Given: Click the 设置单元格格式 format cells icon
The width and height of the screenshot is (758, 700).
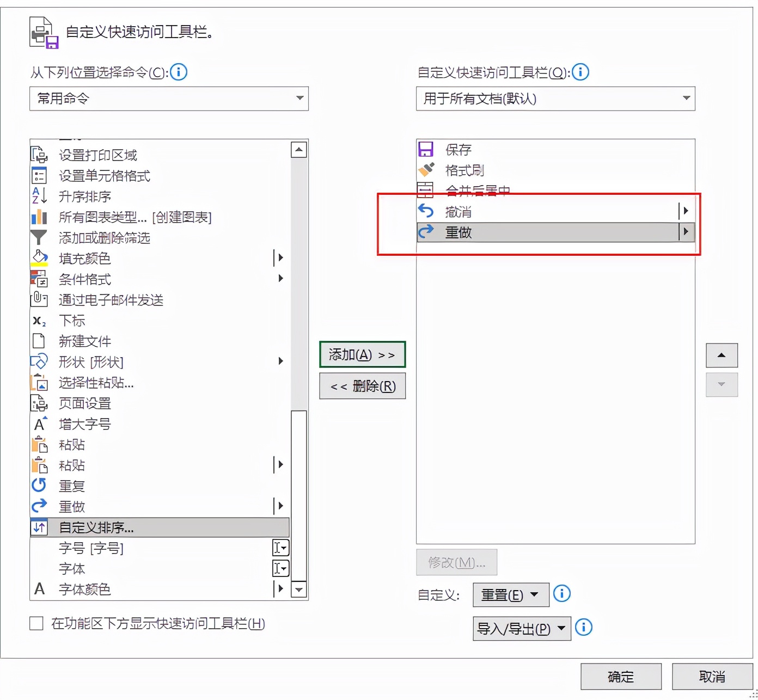Looking at the screenshot, I should (39, 176).
